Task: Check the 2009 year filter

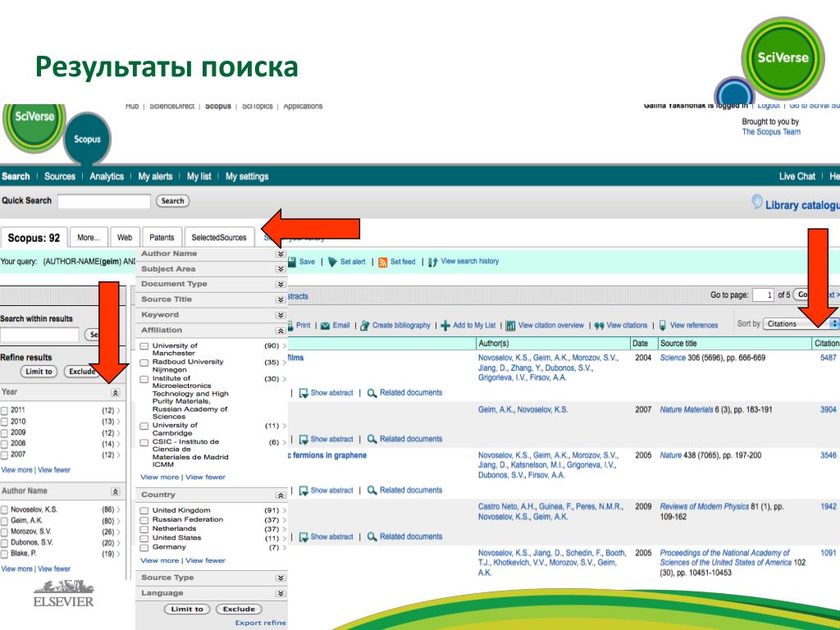Action: pos(4,433)
